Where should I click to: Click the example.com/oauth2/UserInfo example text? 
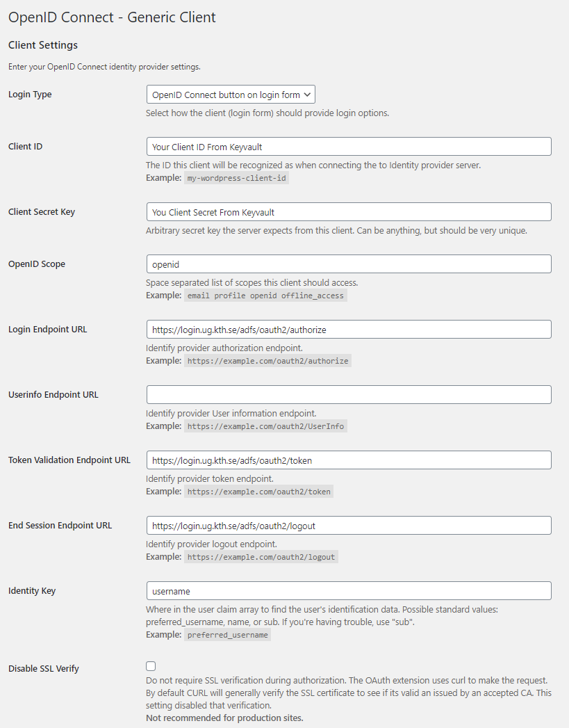tap(265, 426)
